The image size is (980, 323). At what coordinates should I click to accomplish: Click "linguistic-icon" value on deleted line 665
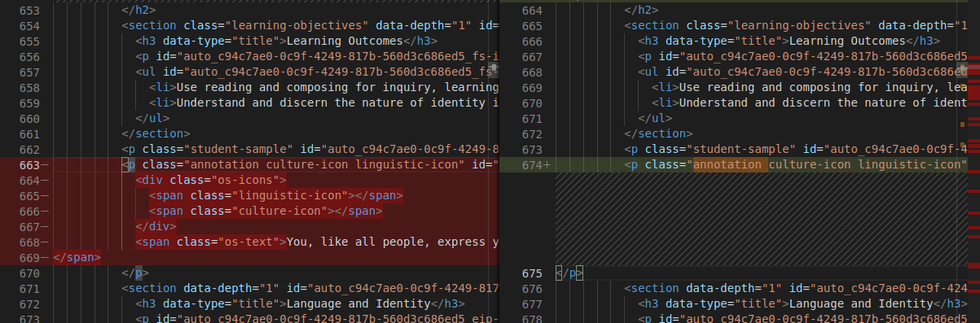289,196
